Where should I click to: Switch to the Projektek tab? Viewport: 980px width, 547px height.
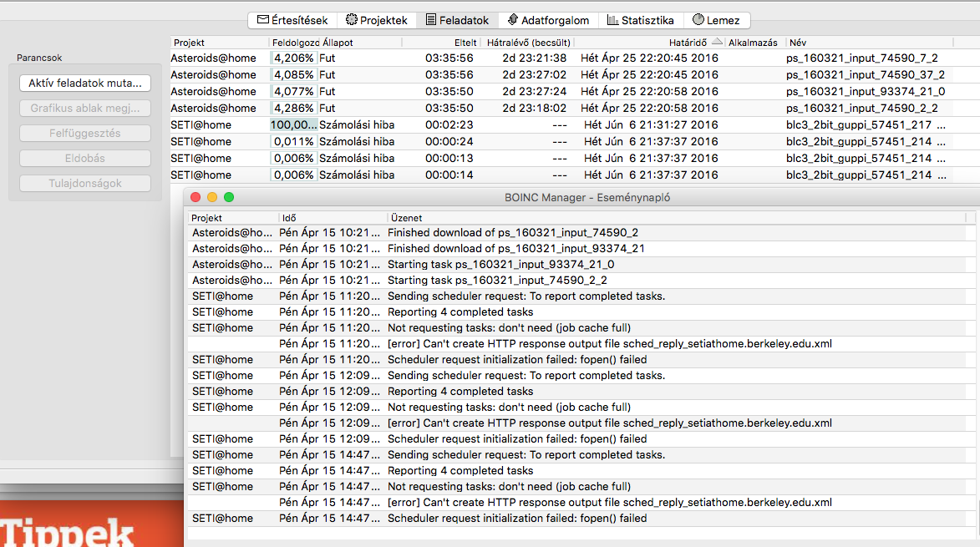(x=377, y=20)
